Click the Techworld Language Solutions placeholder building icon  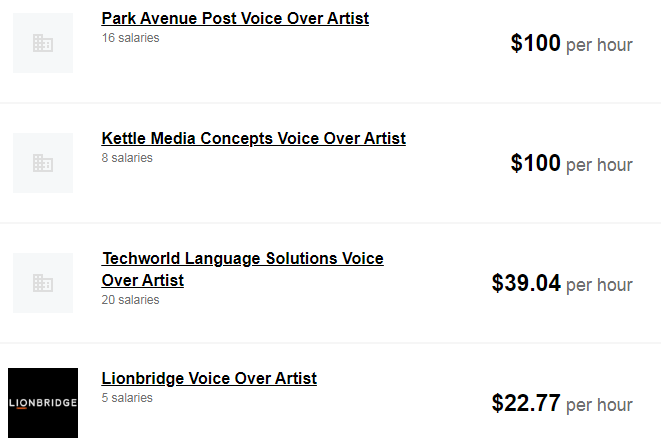[43, 283]
